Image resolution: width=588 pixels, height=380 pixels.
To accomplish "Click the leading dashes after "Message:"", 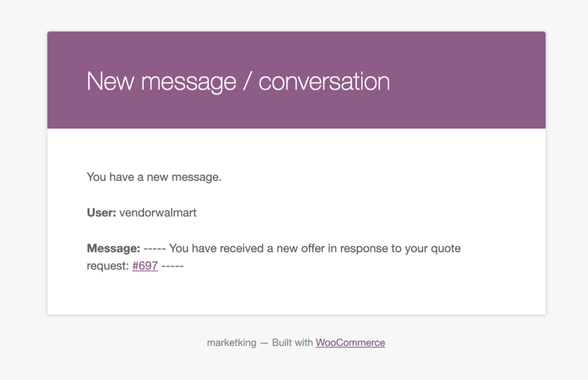I will (x=154, y=248).
